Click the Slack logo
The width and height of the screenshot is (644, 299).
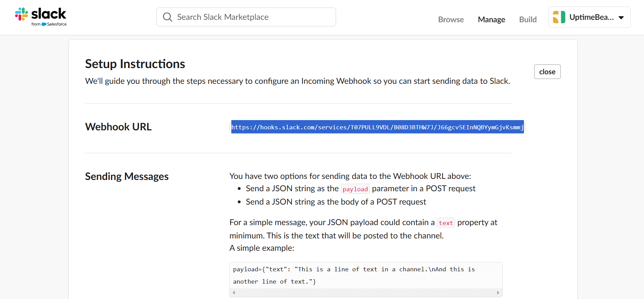pos(41,14)
